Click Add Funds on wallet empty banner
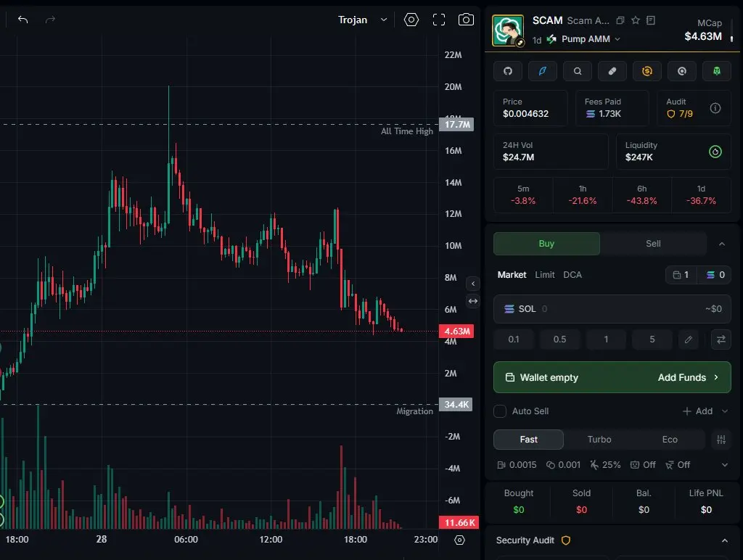Image resolution: width=743 pixels, height=560 pixels. [688, 378]
